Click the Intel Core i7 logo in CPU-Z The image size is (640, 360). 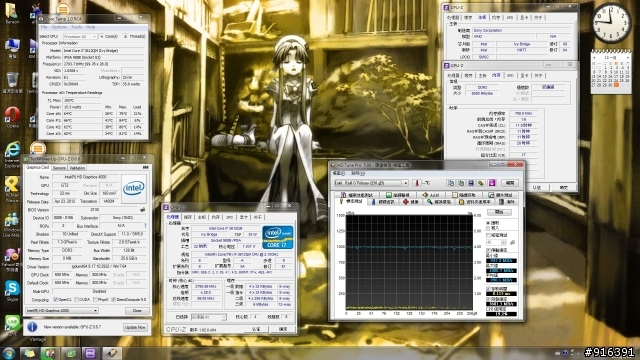coord(278,237)
